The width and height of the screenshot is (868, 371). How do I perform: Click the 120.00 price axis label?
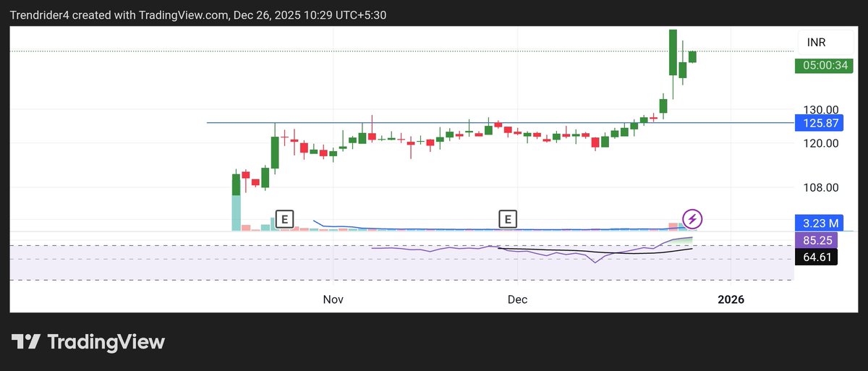[822, 143]
